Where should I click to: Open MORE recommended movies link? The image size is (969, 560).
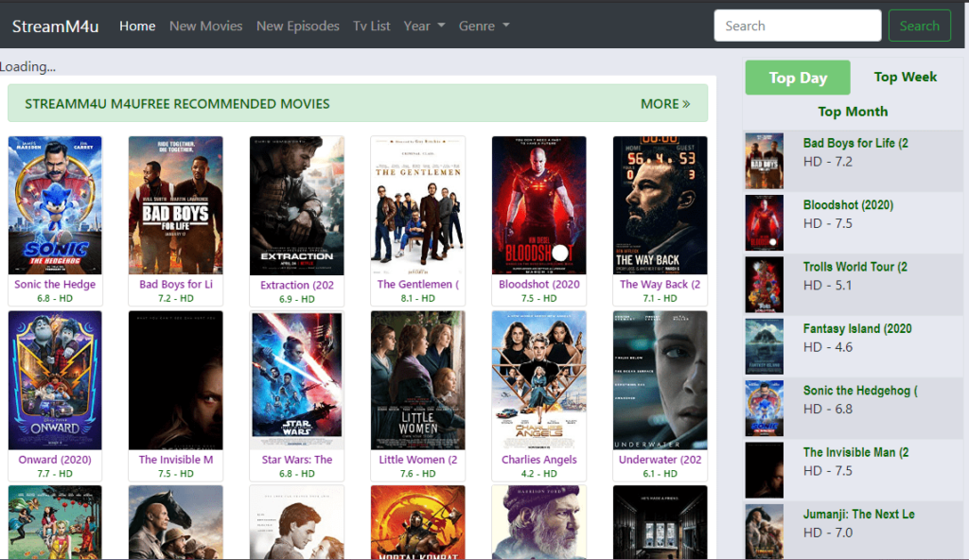click(665, 104)
